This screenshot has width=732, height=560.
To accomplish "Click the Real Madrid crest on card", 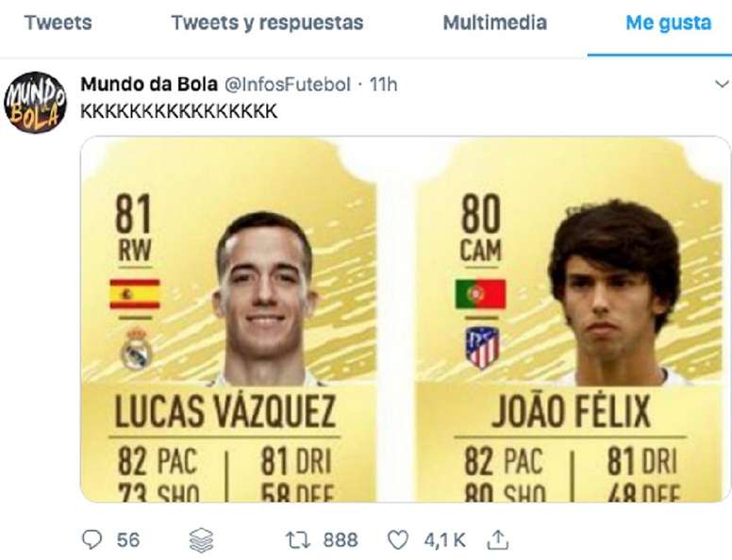I will (x=136, y=349).
